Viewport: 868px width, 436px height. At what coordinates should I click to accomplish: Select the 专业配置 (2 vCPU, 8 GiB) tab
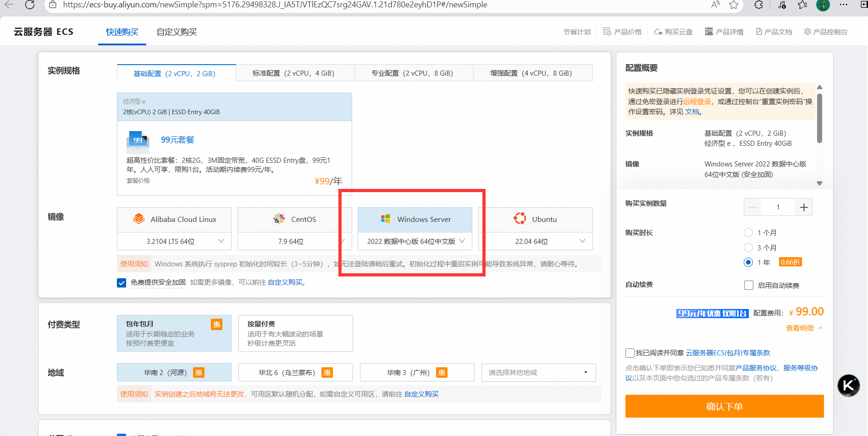coord(414,73)
